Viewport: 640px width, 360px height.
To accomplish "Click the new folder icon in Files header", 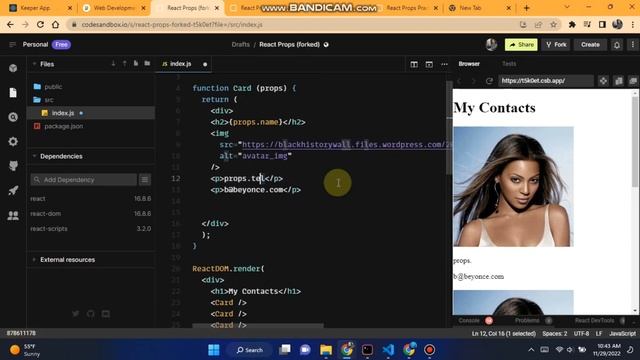I will 147,64.
